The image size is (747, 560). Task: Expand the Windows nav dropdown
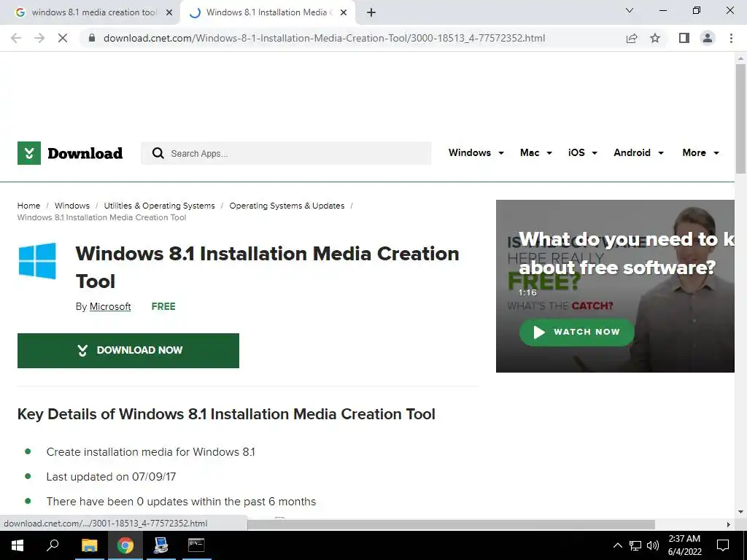click(476, 153)
